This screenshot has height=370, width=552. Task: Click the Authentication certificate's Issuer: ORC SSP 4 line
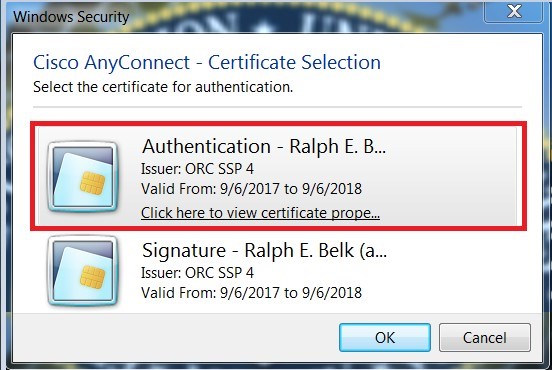(197, 169)
